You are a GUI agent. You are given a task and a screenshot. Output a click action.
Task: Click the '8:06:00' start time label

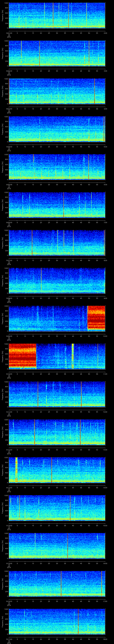pyautogui.click(x=9, y=223)
